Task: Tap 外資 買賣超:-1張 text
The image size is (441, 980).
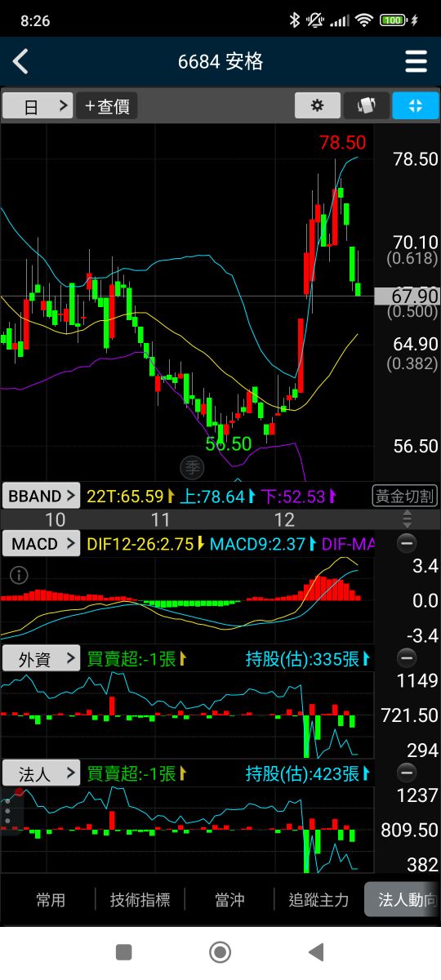Action: [131, 659]
